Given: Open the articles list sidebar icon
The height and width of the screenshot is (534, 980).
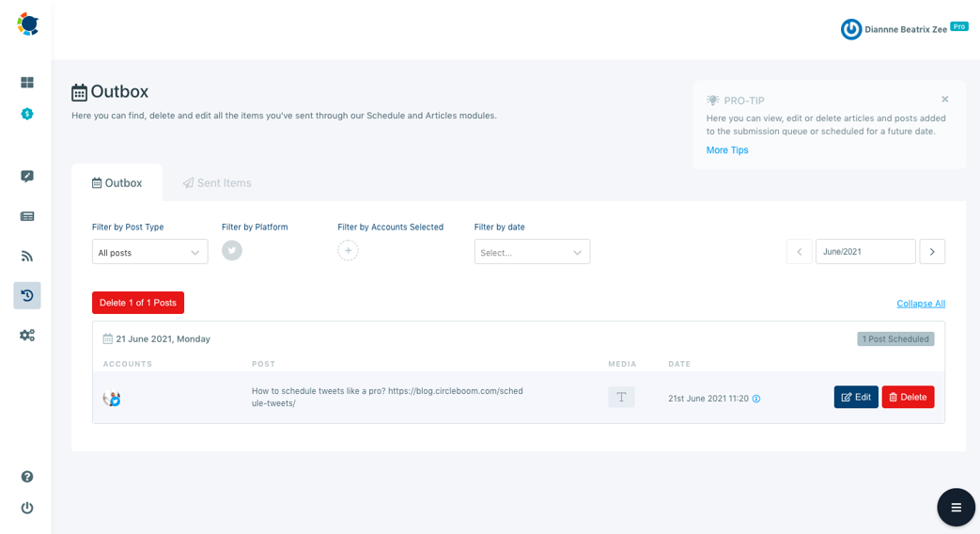Looking at the screenshot, I should (x=27, y=216).
